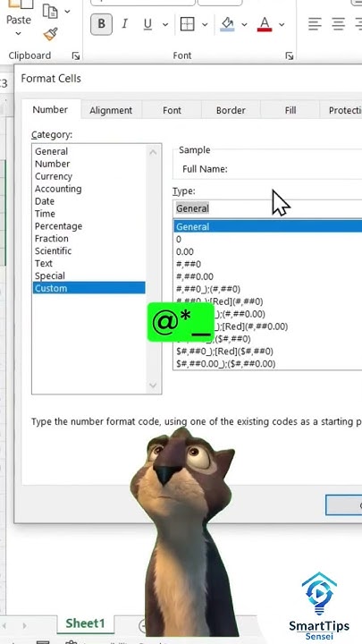Choose the 0 format code

coord(267,240)
